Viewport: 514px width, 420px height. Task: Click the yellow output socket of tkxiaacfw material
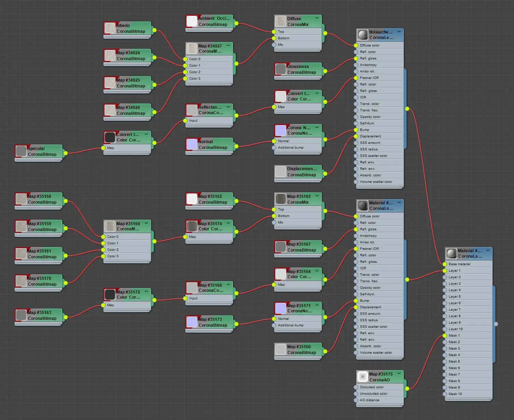click(x=407, y=109)
